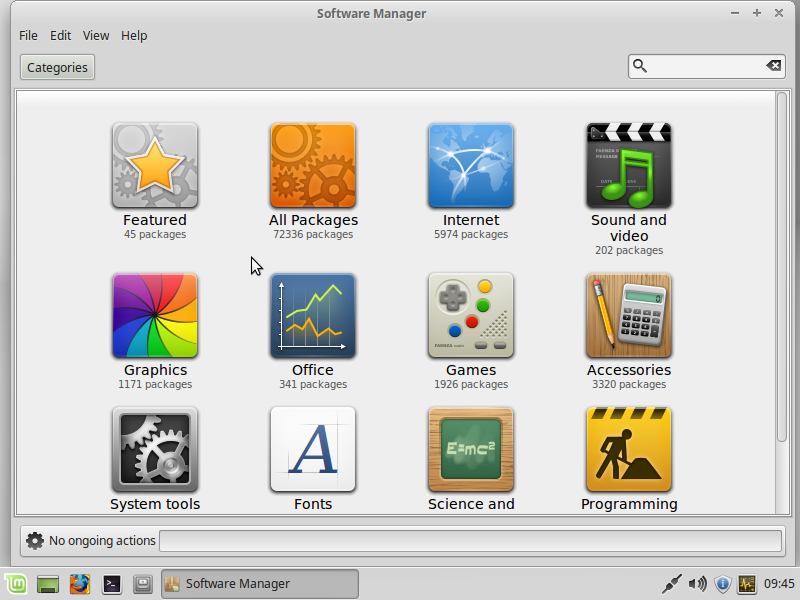800x600 pixels.
Task: Open the Edit menu
Action: (x=61, y=35)
